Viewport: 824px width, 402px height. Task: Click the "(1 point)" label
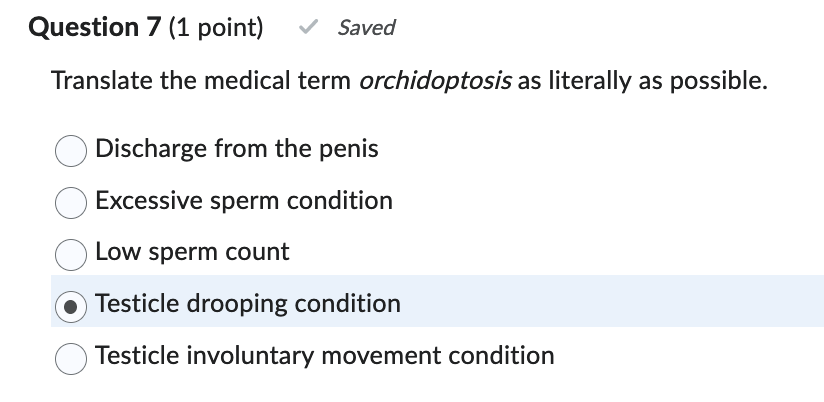coord(217,28)
